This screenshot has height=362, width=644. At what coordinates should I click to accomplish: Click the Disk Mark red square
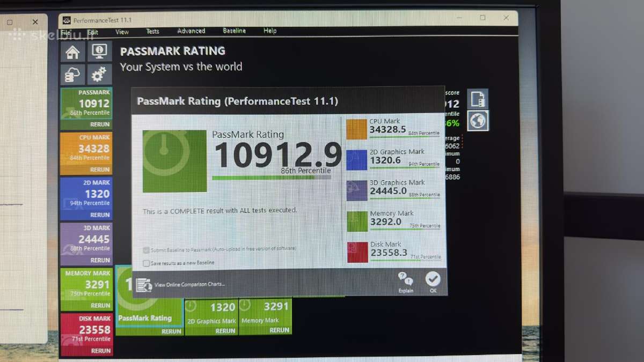(x=358, y=252)
